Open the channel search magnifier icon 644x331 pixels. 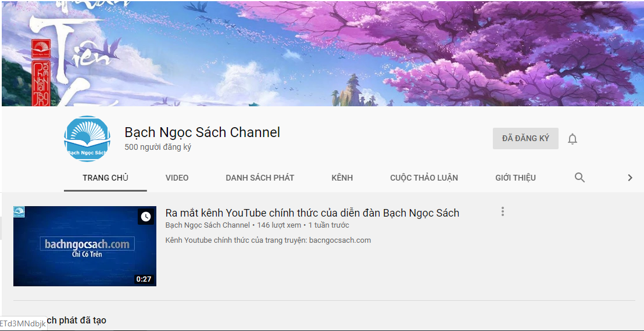[579, 178]
